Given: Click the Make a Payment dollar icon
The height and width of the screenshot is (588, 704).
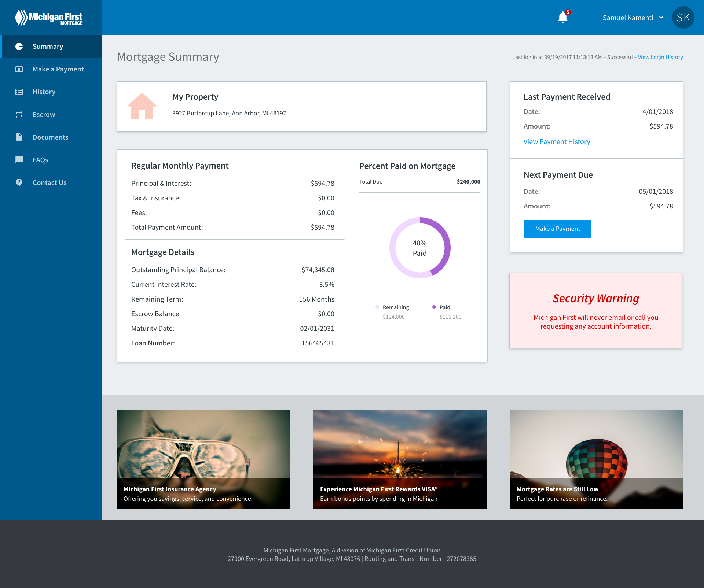Looking at the screenshot, I should 19,69.
